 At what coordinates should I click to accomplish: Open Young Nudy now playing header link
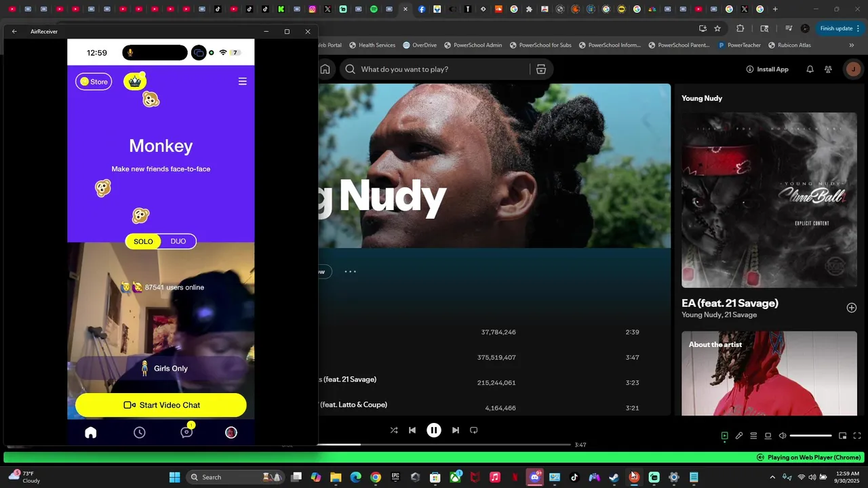tap(702, 98)
